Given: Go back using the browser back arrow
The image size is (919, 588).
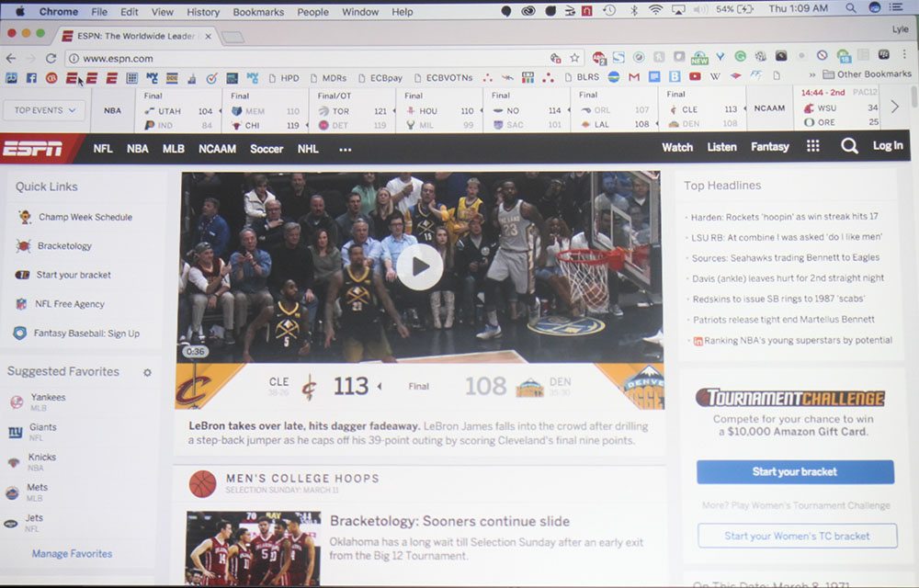Looking at the screenshot, I should click(x=10, y=58).
